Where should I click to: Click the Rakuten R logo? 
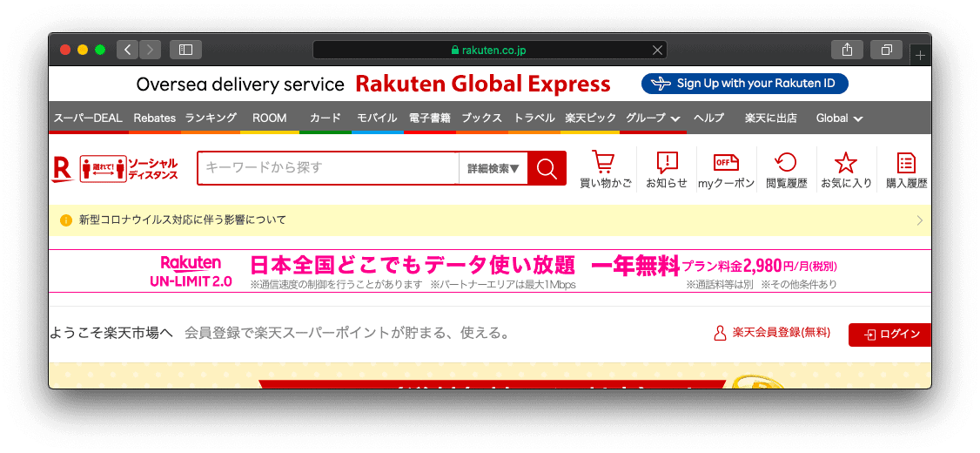63,169
